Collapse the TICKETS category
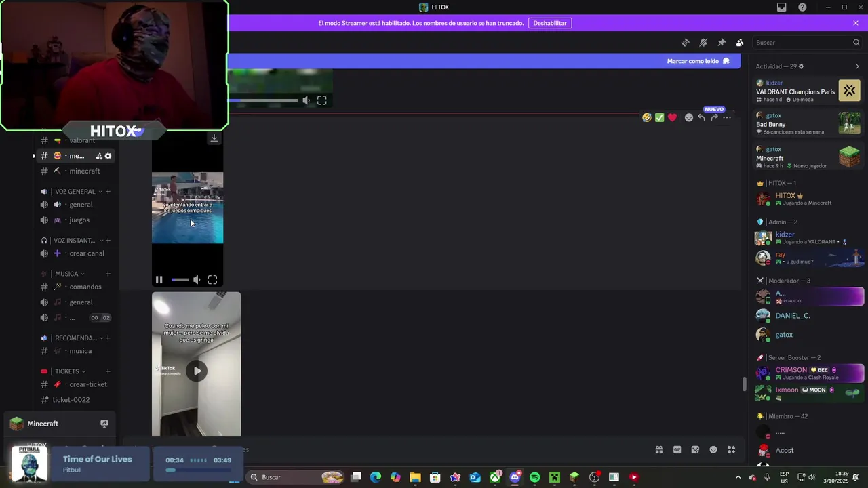Viewport: 868px width, 488px height. [66, 371]
